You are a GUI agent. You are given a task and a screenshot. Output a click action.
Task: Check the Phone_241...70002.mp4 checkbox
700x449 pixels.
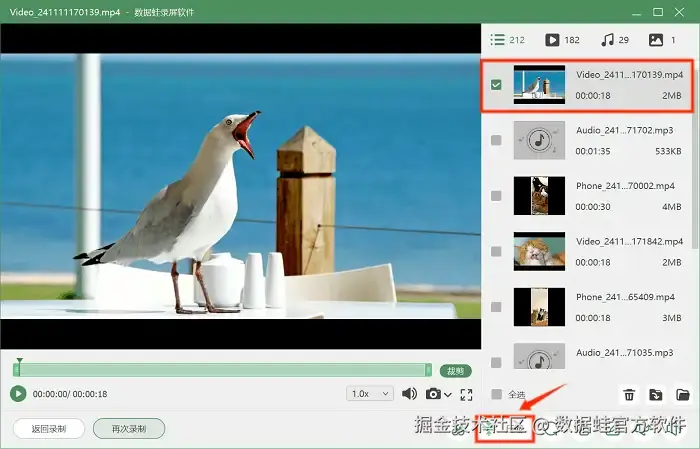pos(496,196)
